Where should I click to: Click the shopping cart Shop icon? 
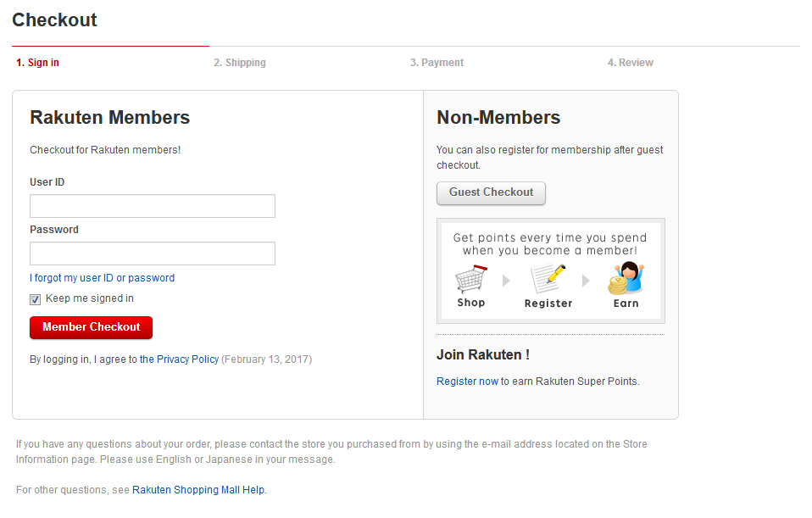coord(470,279)
